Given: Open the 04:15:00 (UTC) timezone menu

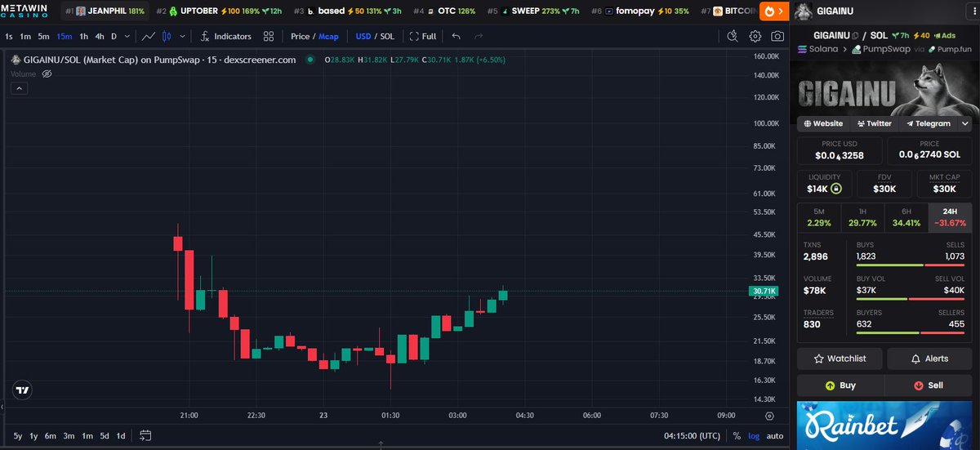Looking at the screenshot, I should click(692, 436).
